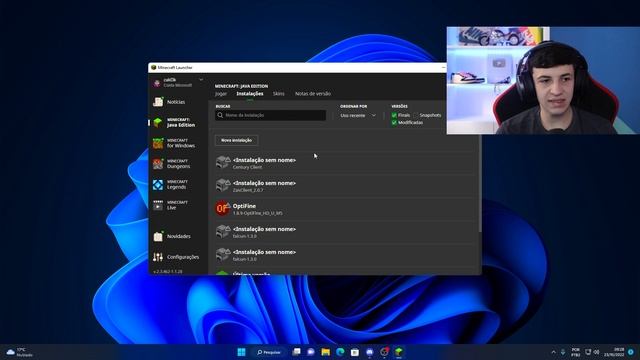Open Configurações in the launcher sidebar
The width and height of the screenshot is (640, 360).
click(x=176, y=257)
